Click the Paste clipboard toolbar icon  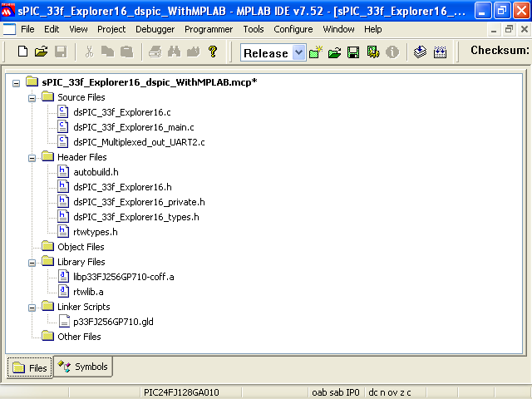coord(126,52)
